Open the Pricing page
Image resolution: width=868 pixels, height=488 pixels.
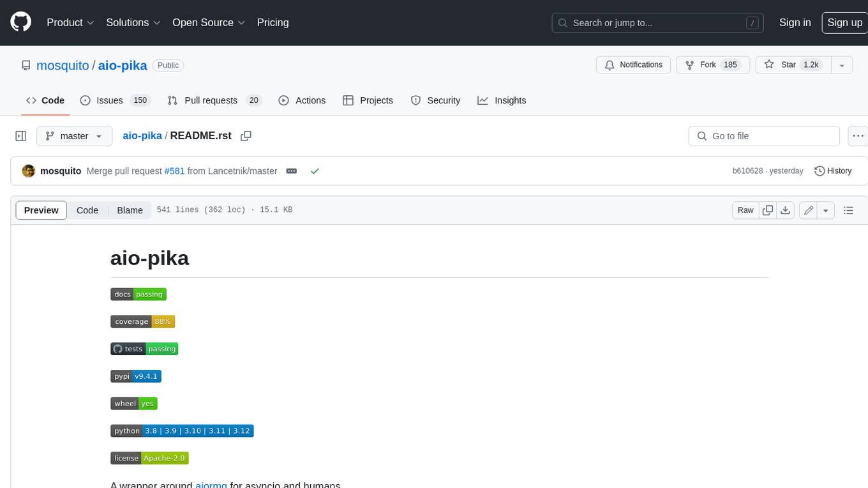coord(273,22)
